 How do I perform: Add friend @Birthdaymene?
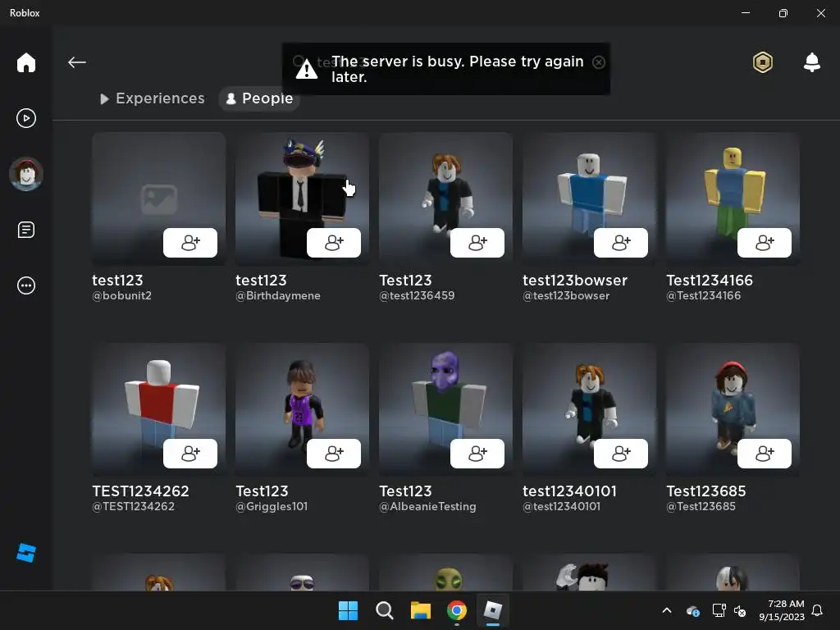tap(334, 243)
